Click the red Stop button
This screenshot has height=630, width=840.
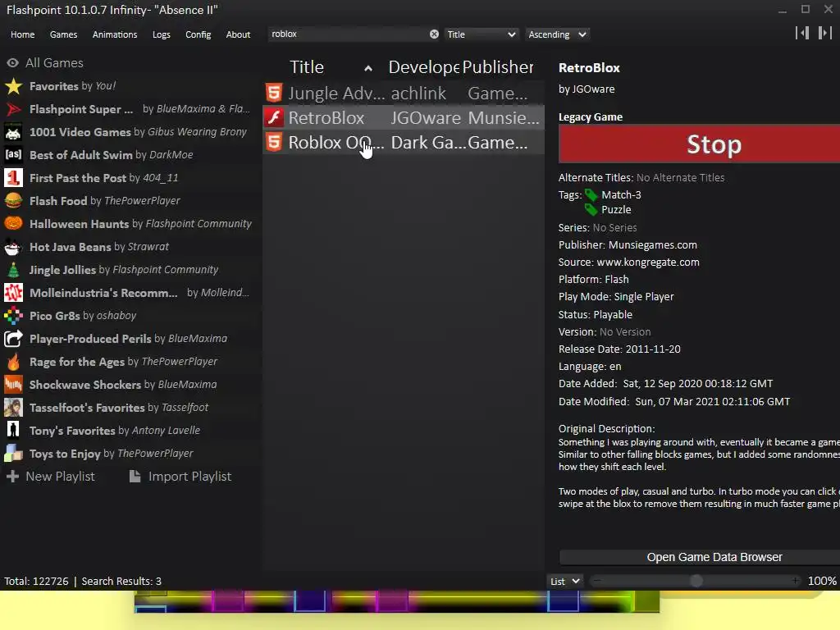pyautogui.click(x=699, y=144)
